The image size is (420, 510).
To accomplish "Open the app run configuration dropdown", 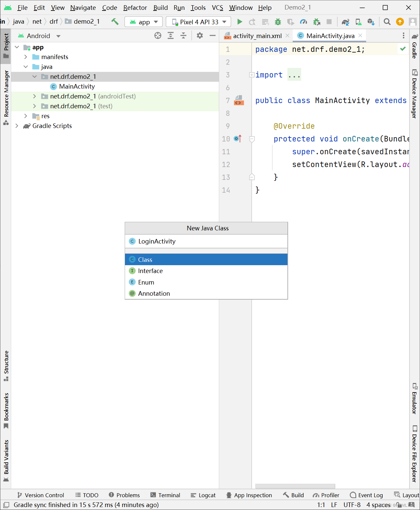I will (144, 22).
